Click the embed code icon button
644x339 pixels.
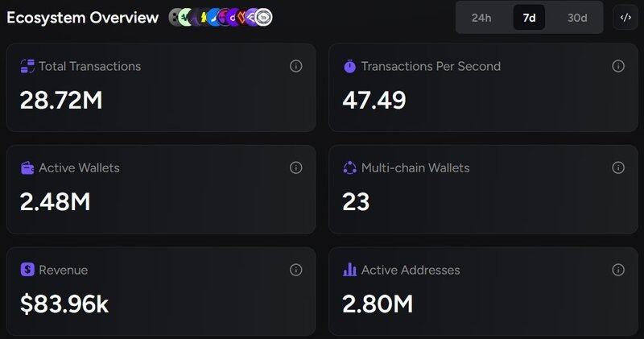pyautogui.click(x=625, y=18)
